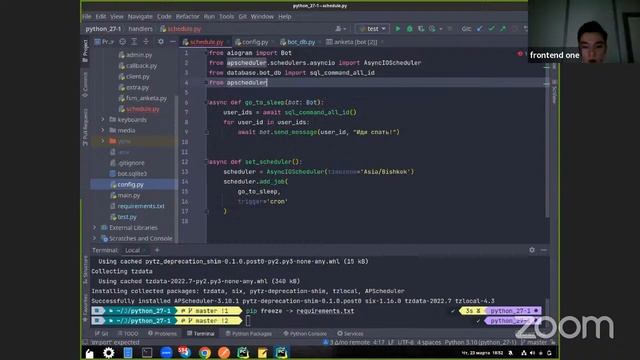Viewport: 640px width, 360px height.
Task: Add a new terminal session tab
Action: coord(157,250)
